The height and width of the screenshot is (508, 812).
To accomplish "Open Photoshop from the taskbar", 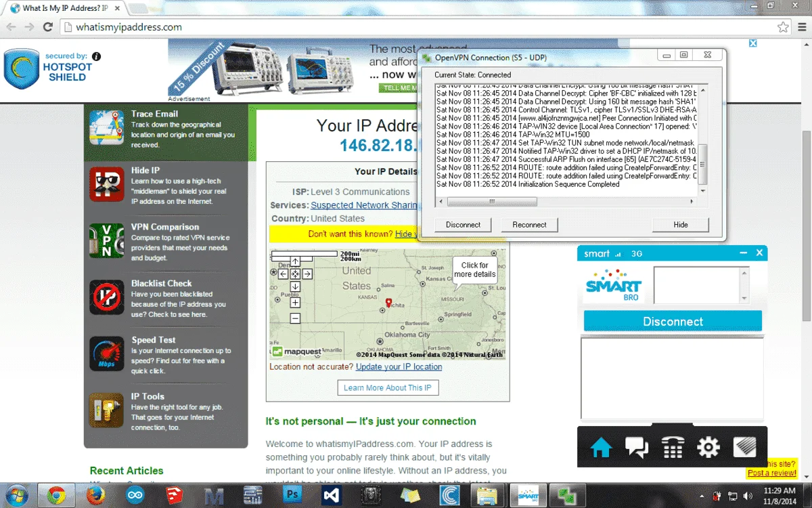I will tap(293, 496).
